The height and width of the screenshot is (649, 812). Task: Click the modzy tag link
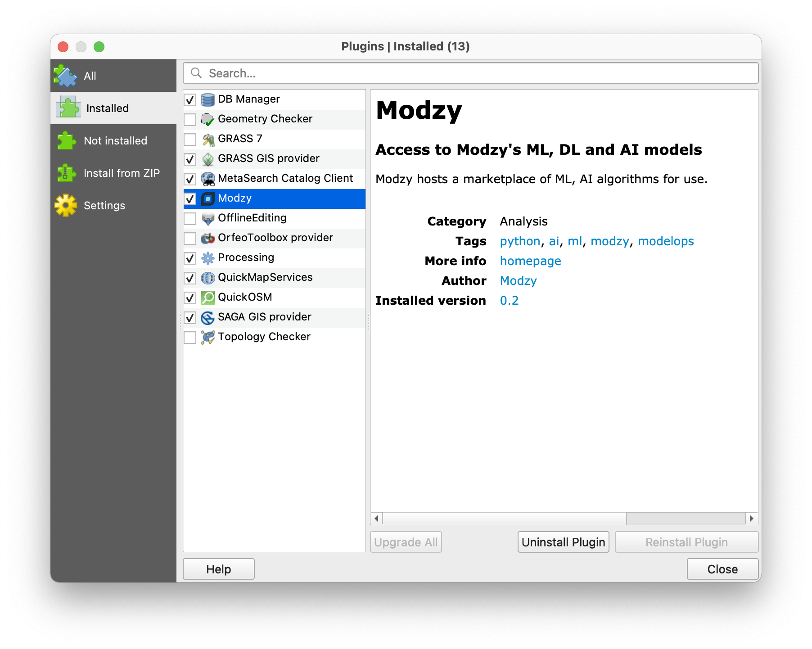(x=609, y=241)
